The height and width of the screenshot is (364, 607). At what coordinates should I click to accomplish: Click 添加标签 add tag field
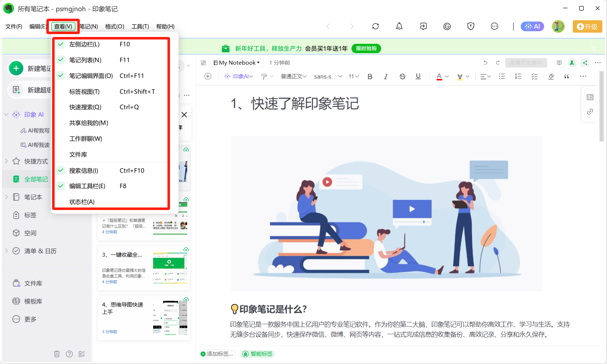(x=217, y=354)
